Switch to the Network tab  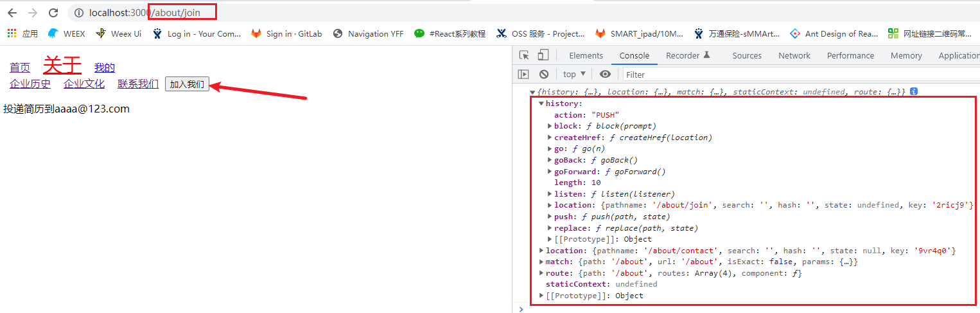(794, 56)
